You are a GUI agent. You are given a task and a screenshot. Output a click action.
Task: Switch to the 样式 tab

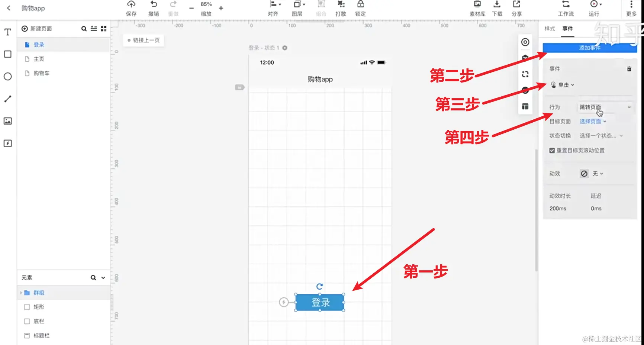point(549,29)
